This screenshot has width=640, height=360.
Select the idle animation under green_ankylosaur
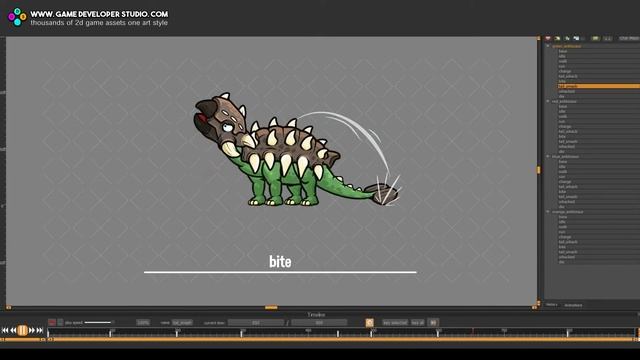click(x=562, y=56)
